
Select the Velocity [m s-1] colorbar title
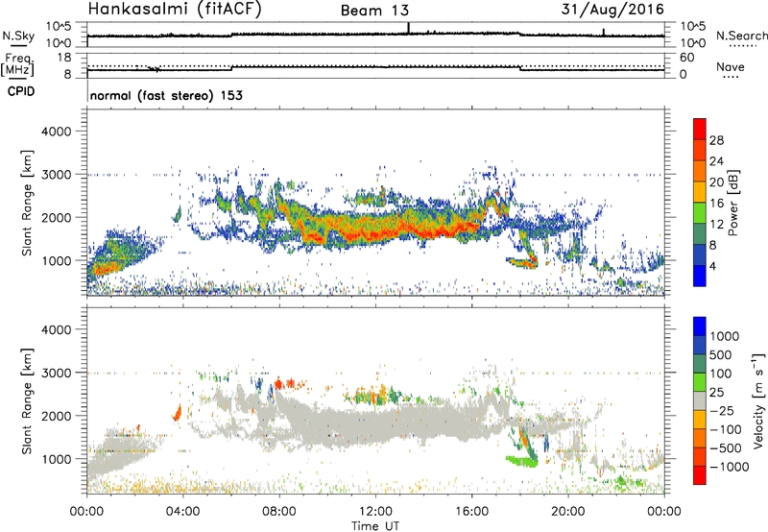click(758, 400)
